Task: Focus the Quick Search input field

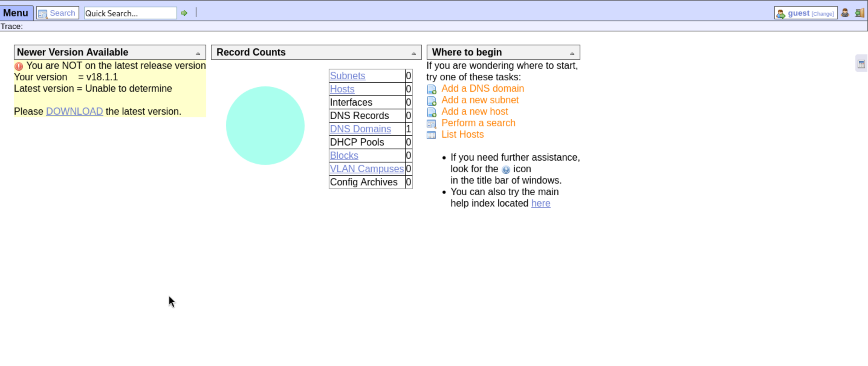Action: click(x=130, y=13)
